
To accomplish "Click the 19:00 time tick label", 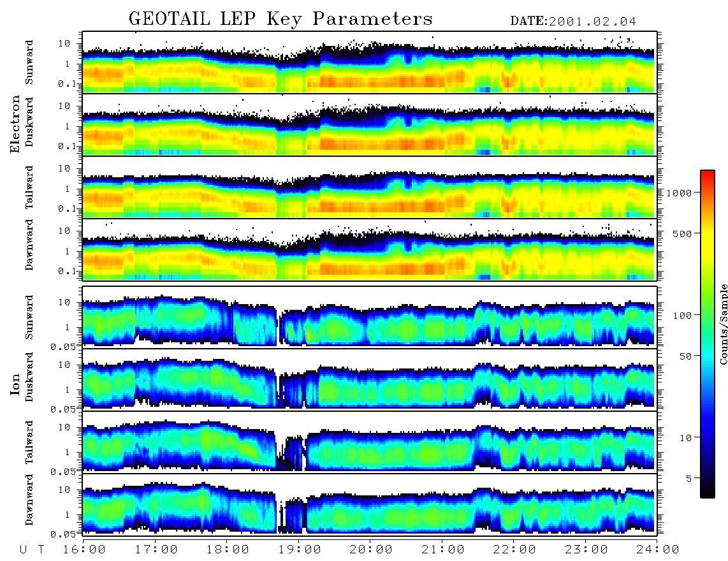I will click(300, 550).
